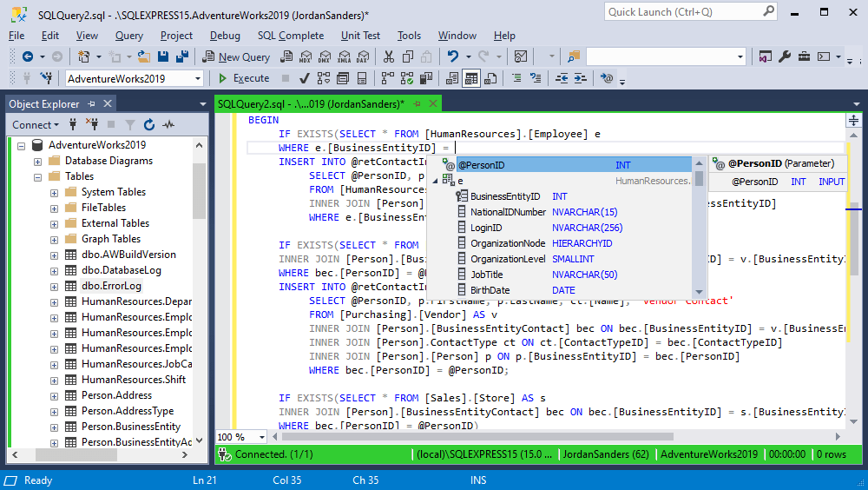The width and height of the screenshot is (868, 490).
Task: Open the Query menu
Action: pos(129,36)
